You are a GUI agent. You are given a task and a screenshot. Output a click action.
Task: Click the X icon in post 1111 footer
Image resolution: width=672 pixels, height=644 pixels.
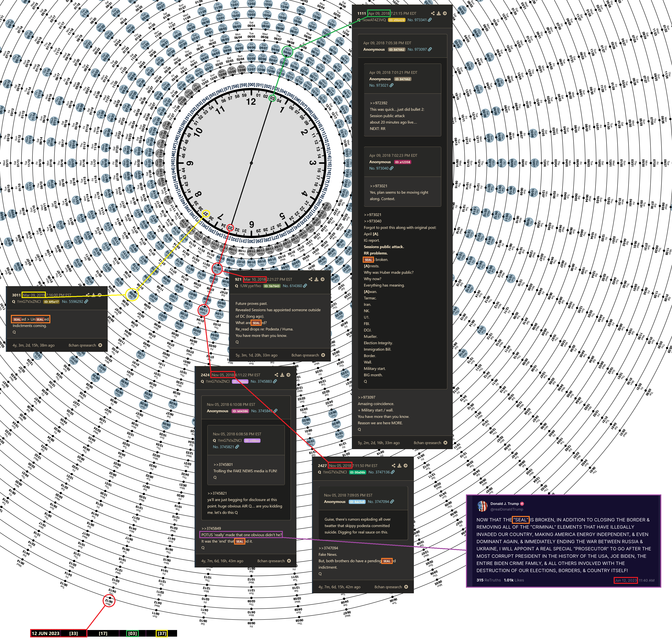[445, 443]
